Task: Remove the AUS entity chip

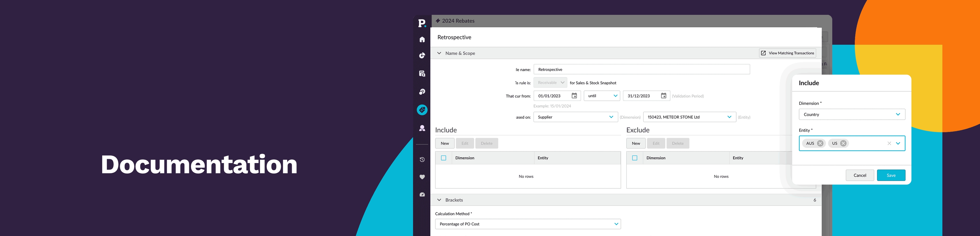Action: click(x=820, y=143)
